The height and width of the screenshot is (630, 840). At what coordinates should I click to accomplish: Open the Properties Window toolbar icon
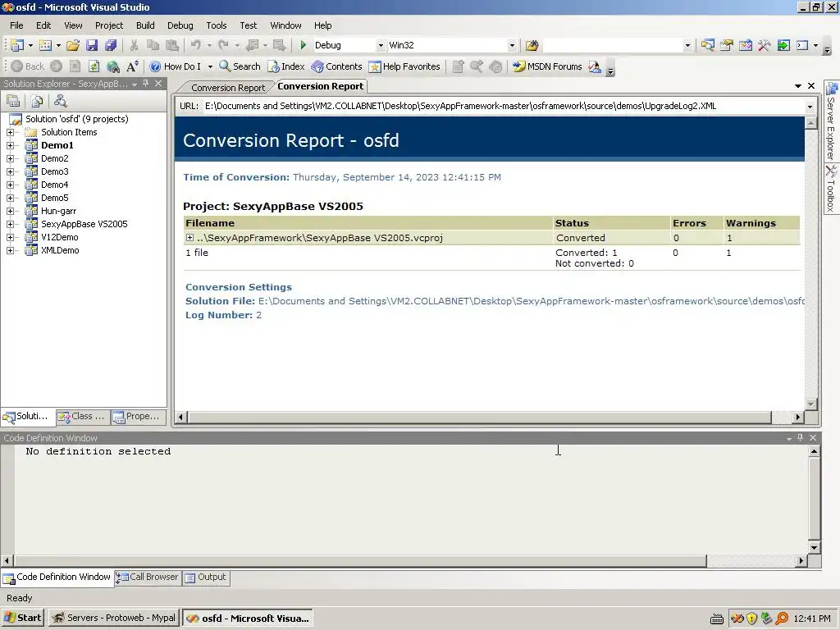pos(727,46)
